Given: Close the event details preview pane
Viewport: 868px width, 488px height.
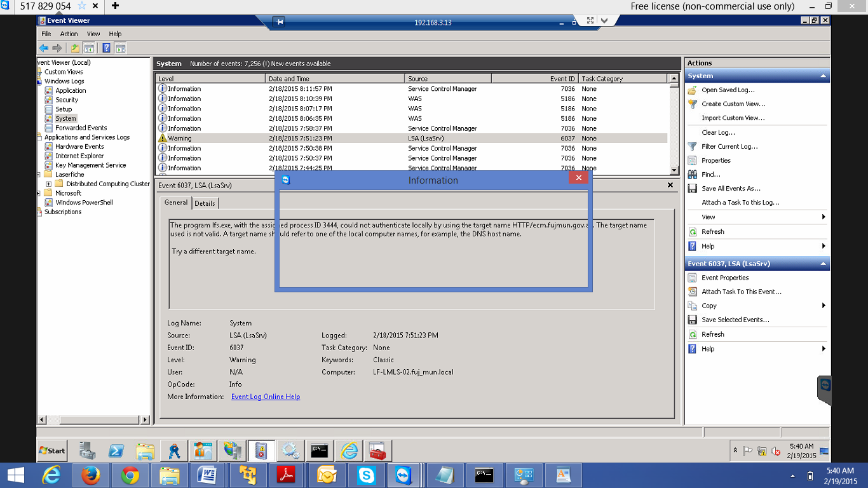Looking at the screenshot, I should pyautogui.click(x=670, y=185).
